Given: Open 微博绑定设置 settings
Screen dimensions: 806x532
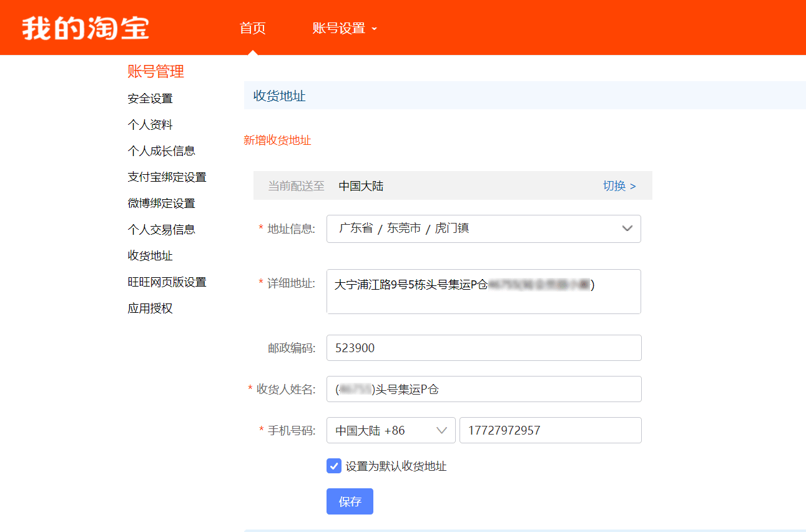Looking at the screenshot, I should (x=161, y=204).
